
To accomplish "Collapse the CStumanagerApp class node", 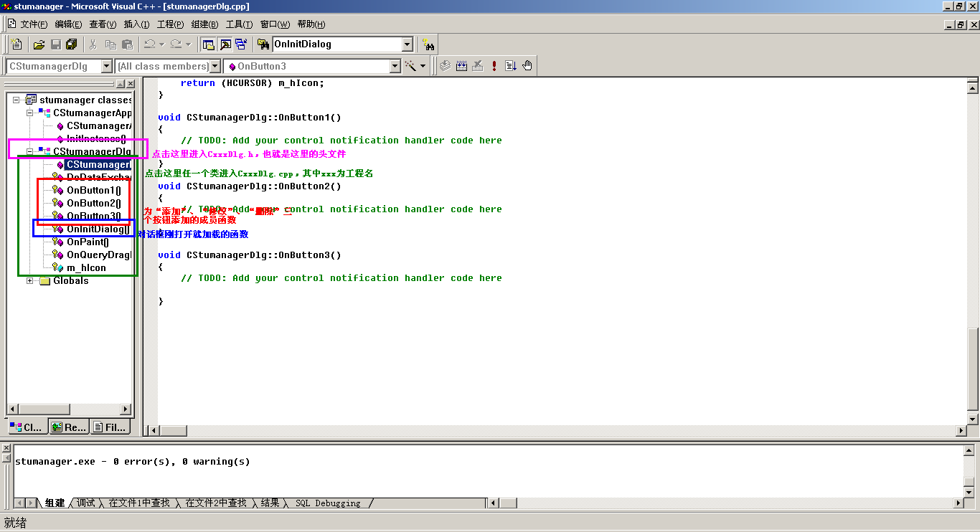I will coord(30,113).
